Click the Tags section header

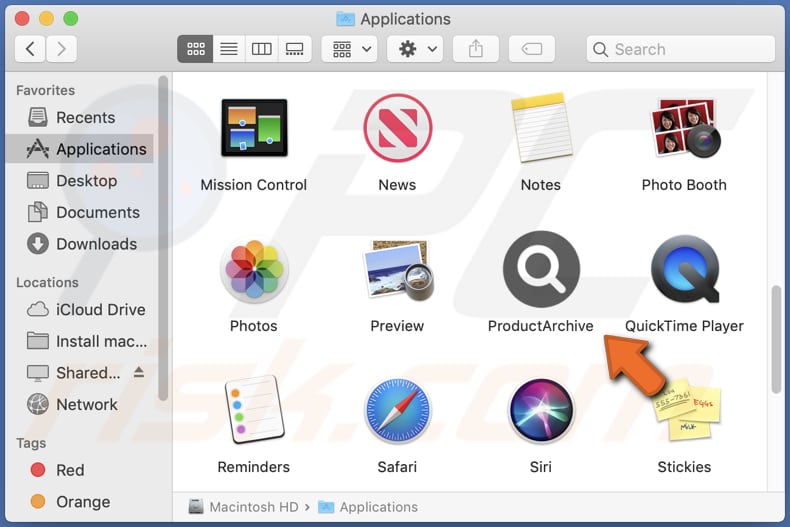[31, 443]
